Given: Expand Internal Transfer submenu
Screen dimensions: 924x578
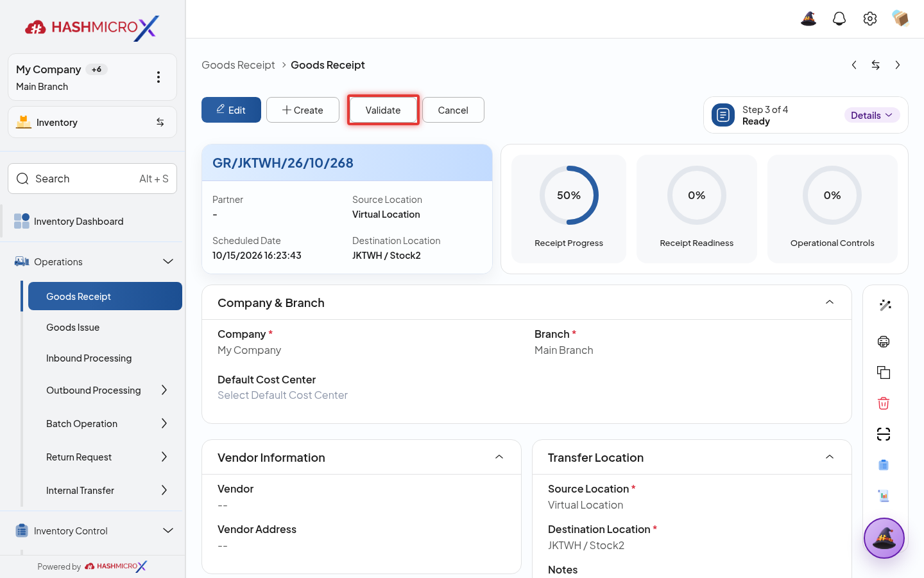Looking at the screenshot, I should tap(164, 490).
